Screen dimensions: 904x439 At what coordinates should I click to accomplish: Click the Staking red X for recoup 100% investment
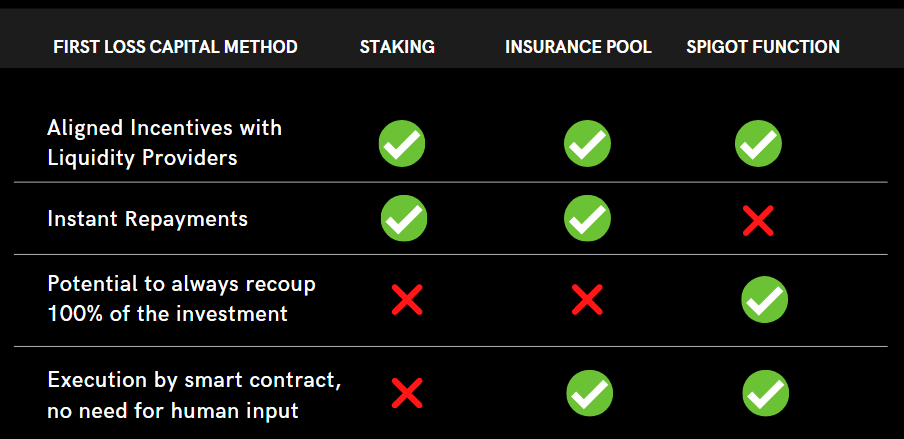pyautogui.click(x=407, y=299)
